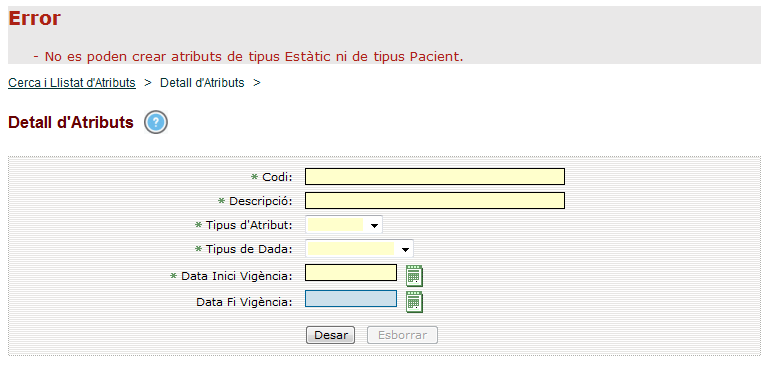Expand the Tipus de Dada dropdown
Screen dimensions: 770x368
click(359, 249)
